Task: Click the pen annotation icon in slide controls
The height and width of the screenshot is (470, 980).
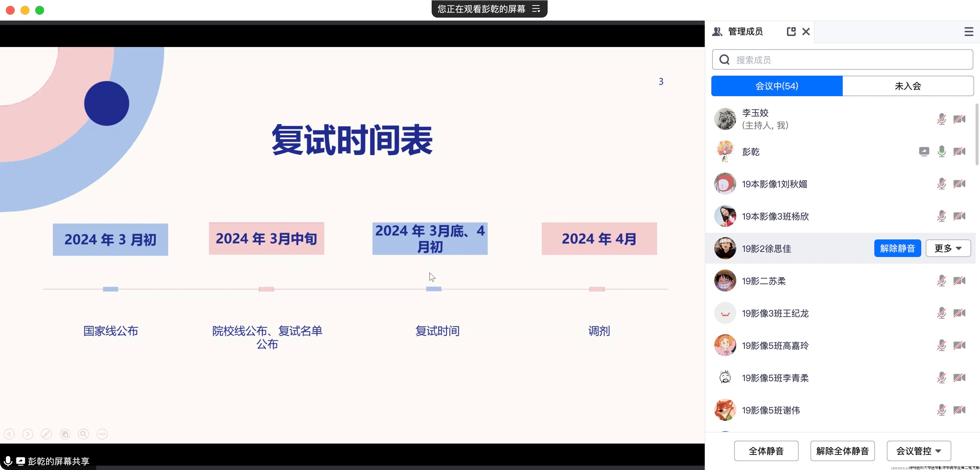Action: point(46,434)
